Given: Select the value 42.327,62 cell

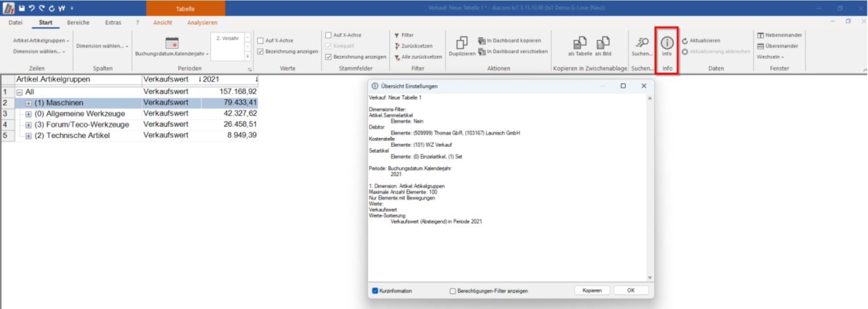Looking at the screenshot, I should [229, 113].
